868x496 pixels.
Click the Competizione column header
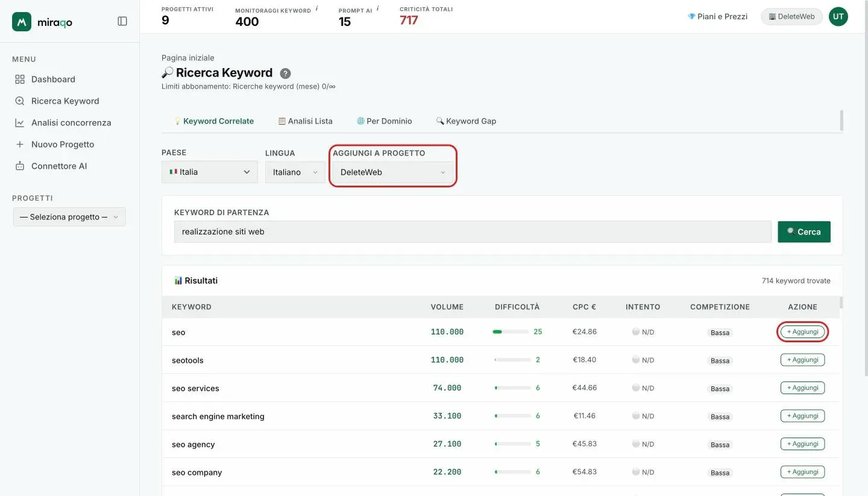click(720, 307)
